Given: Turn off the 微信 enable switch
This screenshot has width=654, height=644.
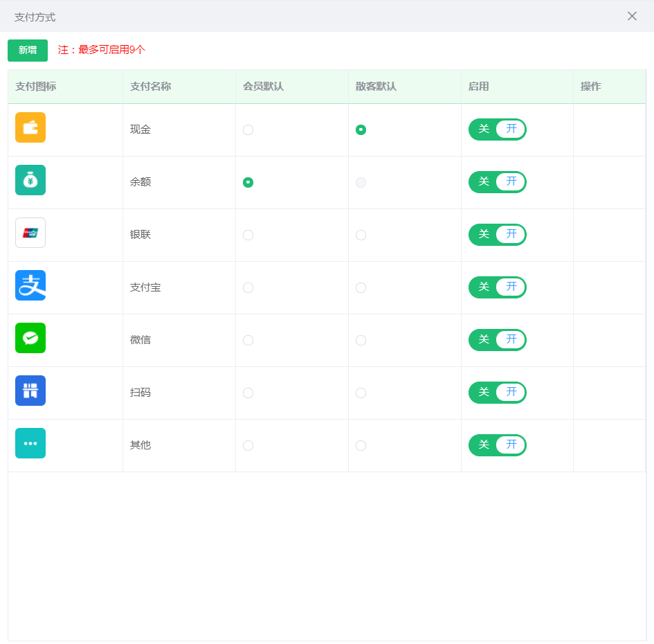Looking at the screenshot, I should (497, 340).
